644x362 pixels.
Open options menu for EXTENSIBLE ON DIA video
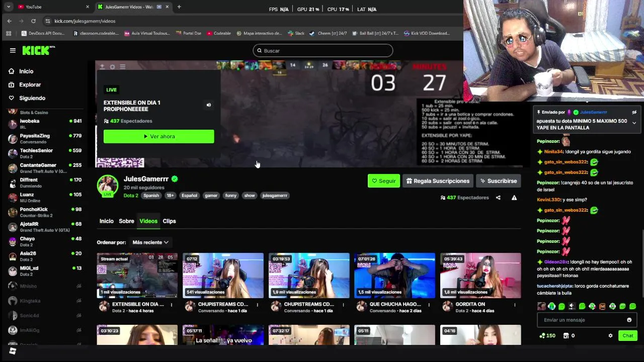click(x=172, y=305)
